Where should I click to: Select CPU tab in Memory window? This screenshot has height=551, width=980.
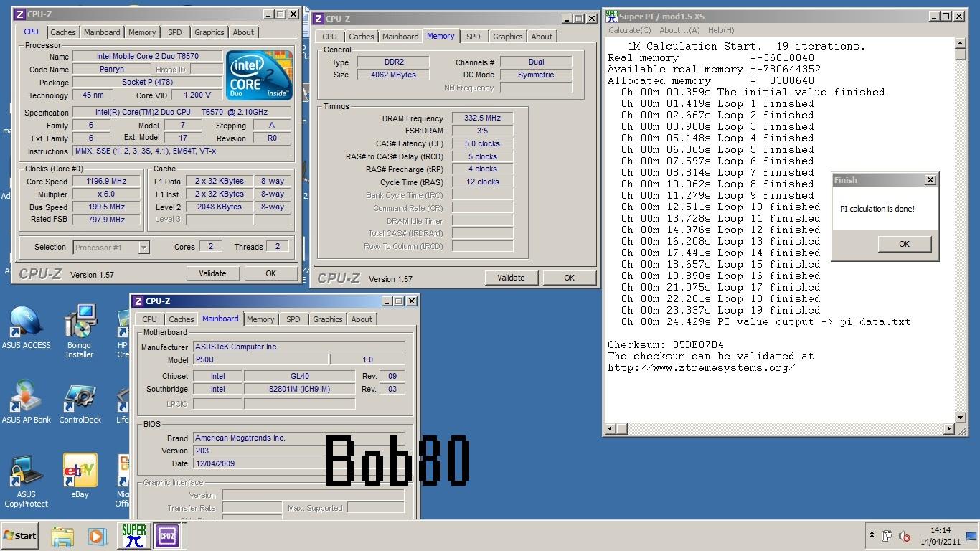point(329,37)
